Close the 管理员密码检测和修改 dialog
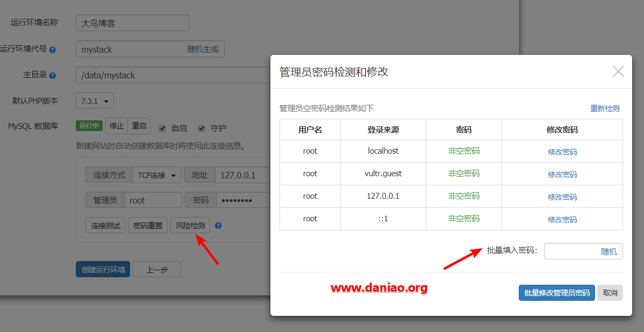 (618, 71)
